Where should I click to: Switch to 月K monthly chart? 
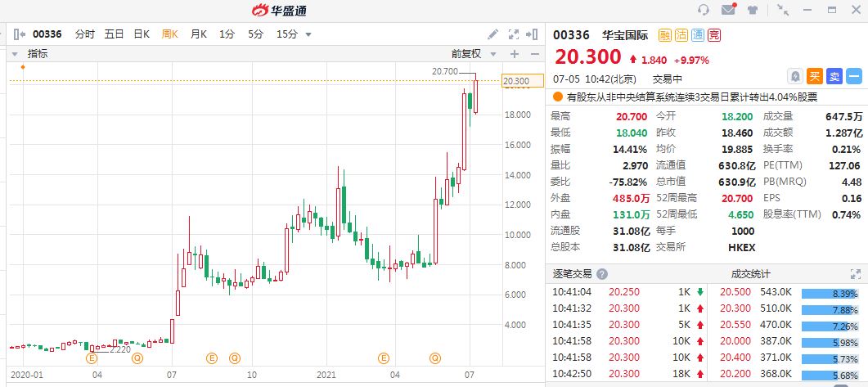(x=199, y=34)
